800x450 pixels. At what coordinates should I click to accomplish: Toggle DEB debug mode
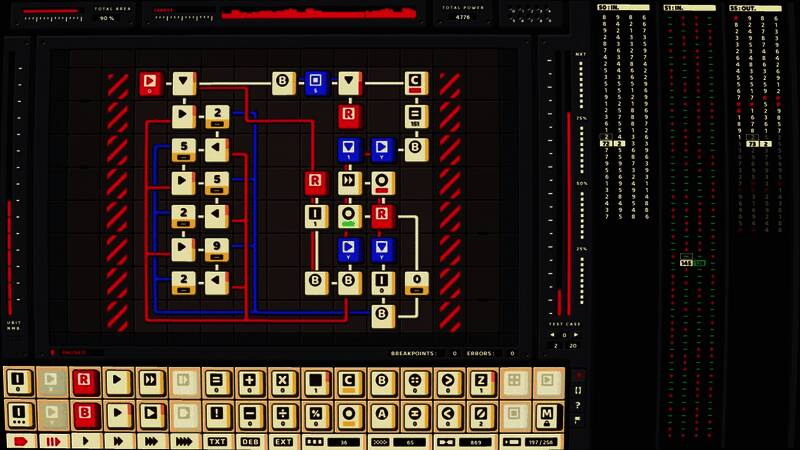(250, 441)
